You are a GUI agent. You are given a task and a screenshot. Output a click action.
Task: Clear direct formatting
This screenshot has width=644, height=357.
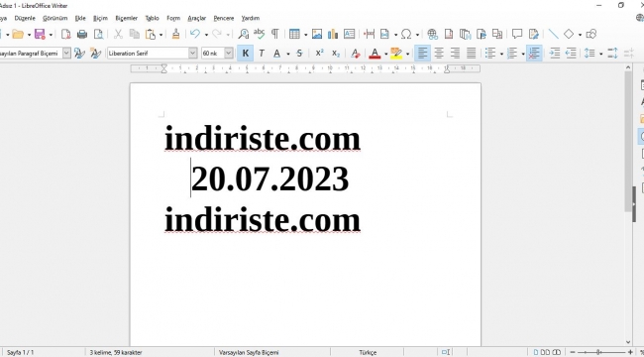coord(356,54)
